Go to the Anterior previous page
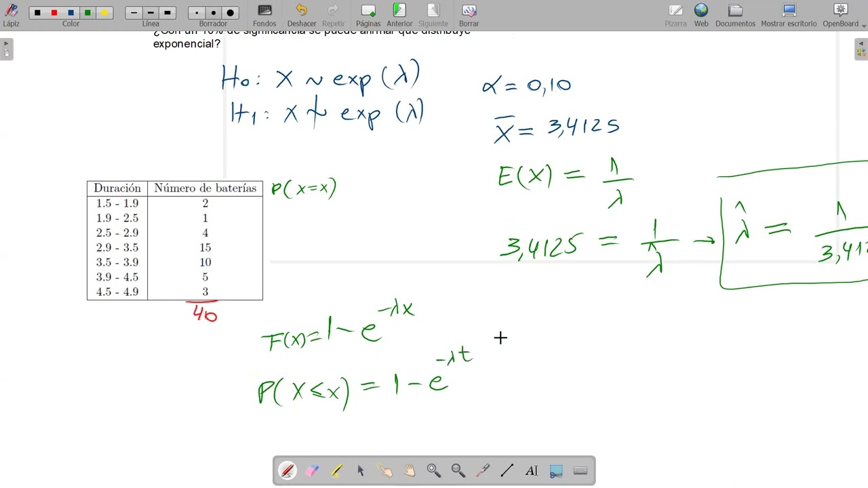 [x=399, y=15]
